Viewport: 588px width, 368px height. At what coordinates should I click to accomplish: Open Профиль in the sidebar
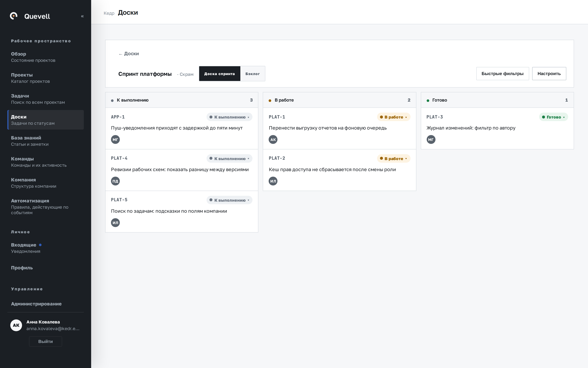coord(45,268)
